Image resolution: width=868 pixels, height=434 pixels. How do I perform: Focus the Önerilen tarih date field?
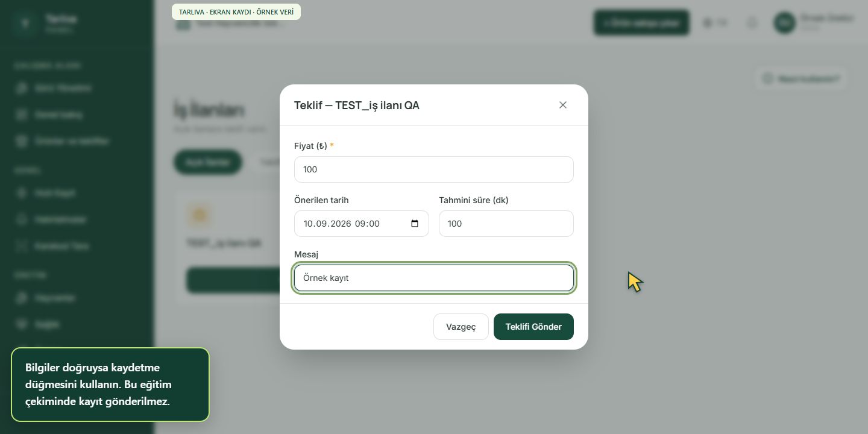(x=362, y=224)
